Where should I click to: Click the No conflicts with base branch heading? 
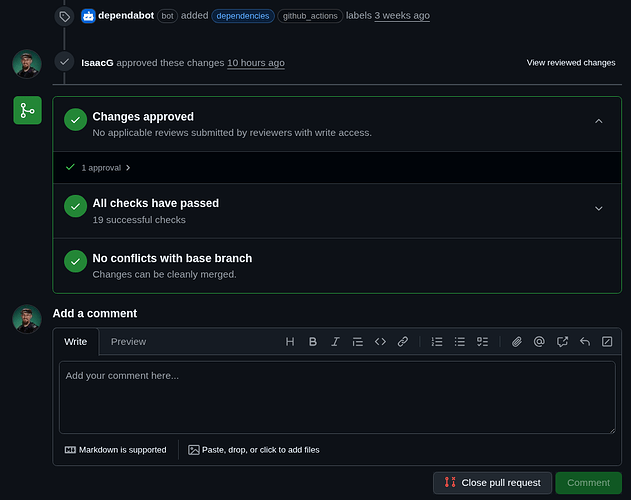click(172, 258)
